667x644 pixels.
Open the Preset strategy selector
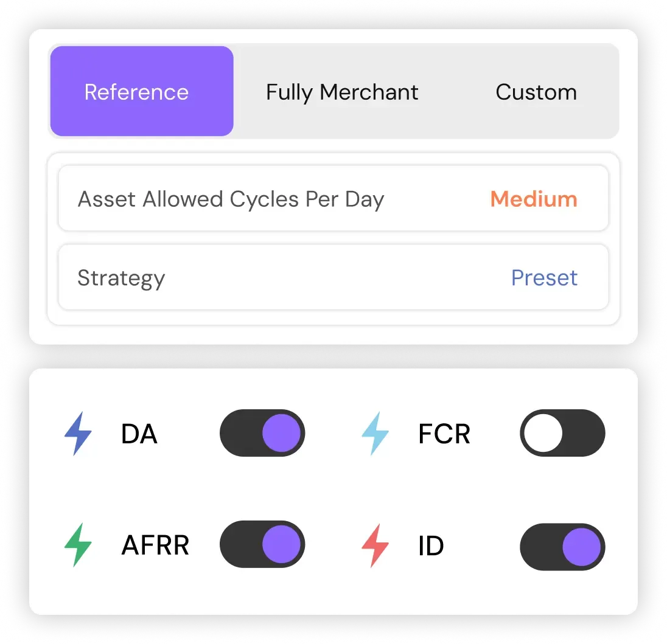(x=544, y=277)
